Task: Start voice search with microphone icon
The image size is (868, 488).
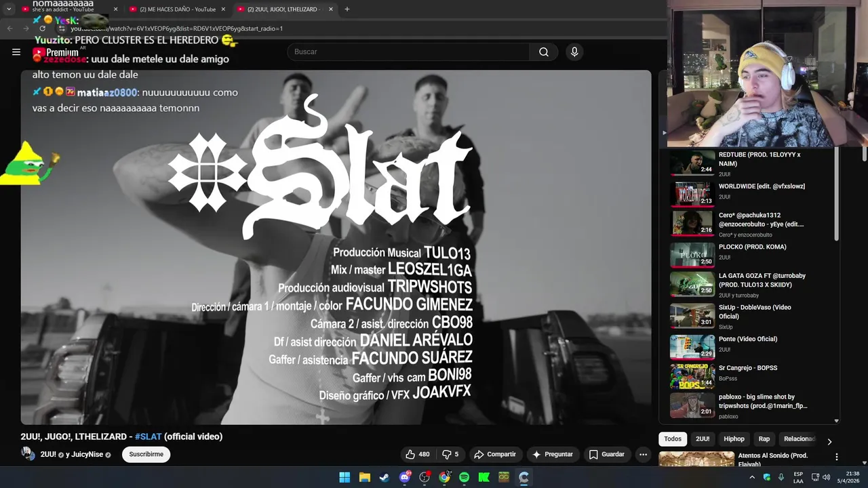Action: pos(574,52)
